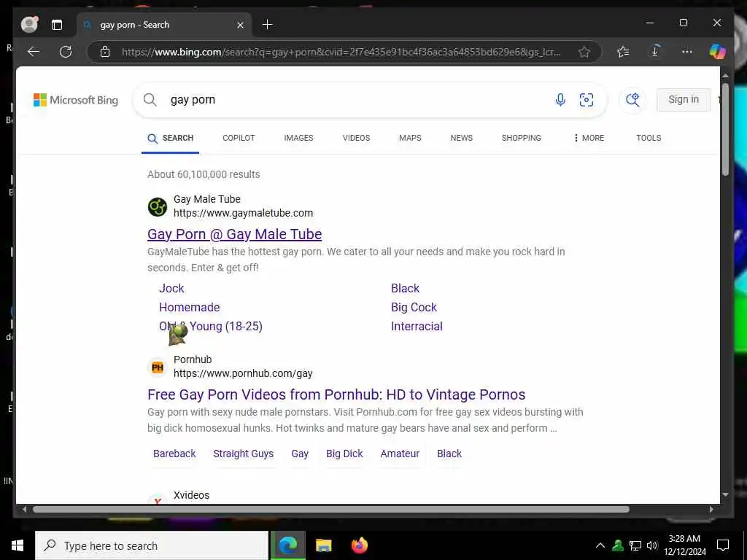Click the green tray icon
Image resolution: width=747 pixels, height=560 pixels.
pyautogui.click(x=618, y=545)
